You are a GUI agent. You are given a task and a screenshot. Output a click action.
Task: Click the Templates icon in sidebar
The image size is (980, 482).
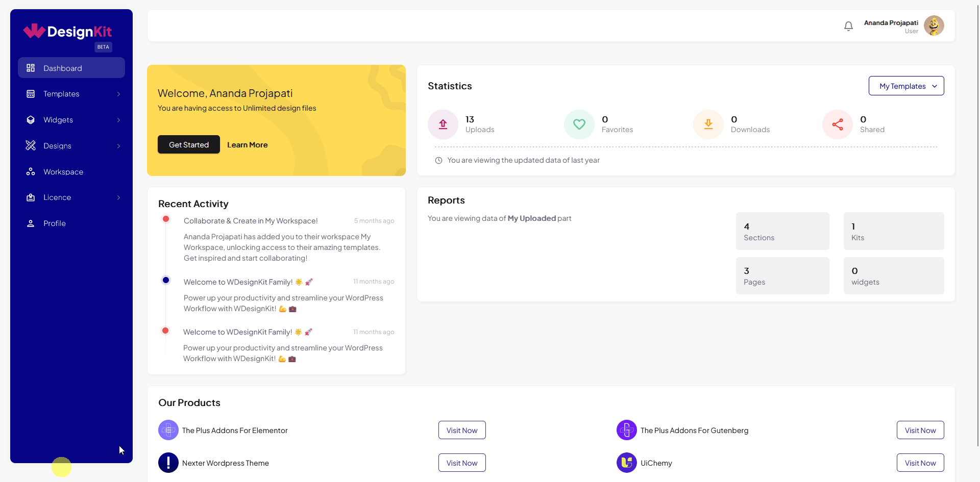[x=31, y=94]
